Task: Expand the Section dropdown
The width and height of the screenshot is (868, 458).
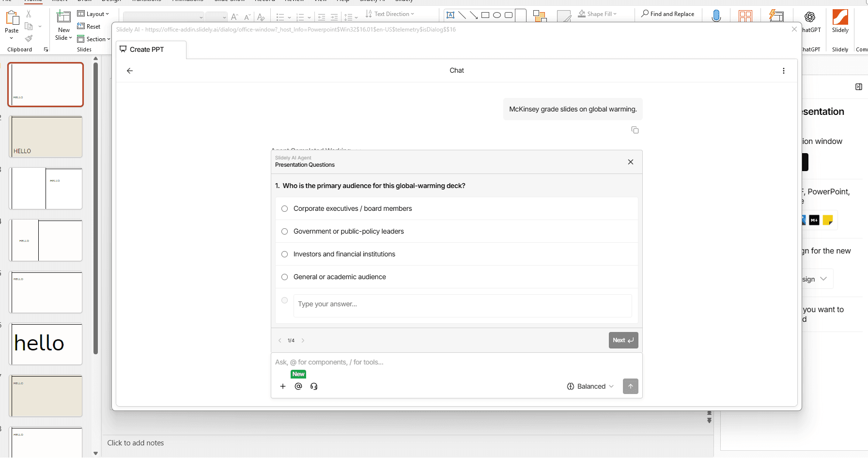Action: click(x=94, y=39)
